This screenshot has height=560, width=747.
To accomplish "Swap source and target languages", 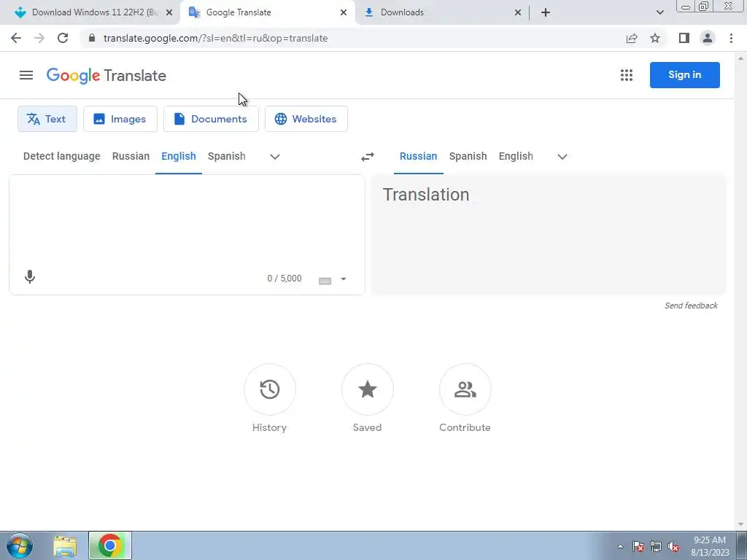I will pyautogui.click(x=368, y=157).
